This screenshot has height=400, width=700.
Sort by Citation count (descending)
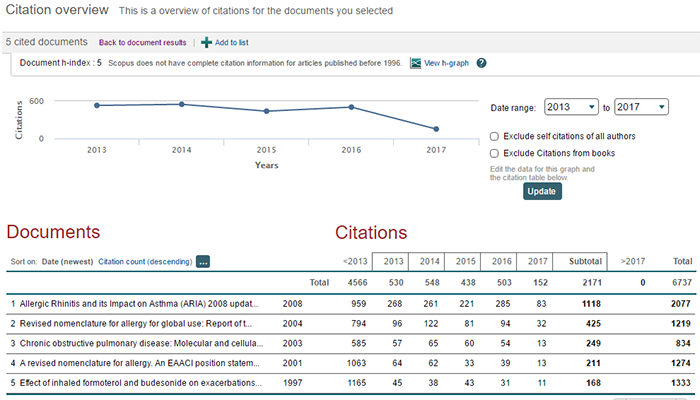[144, 262]
